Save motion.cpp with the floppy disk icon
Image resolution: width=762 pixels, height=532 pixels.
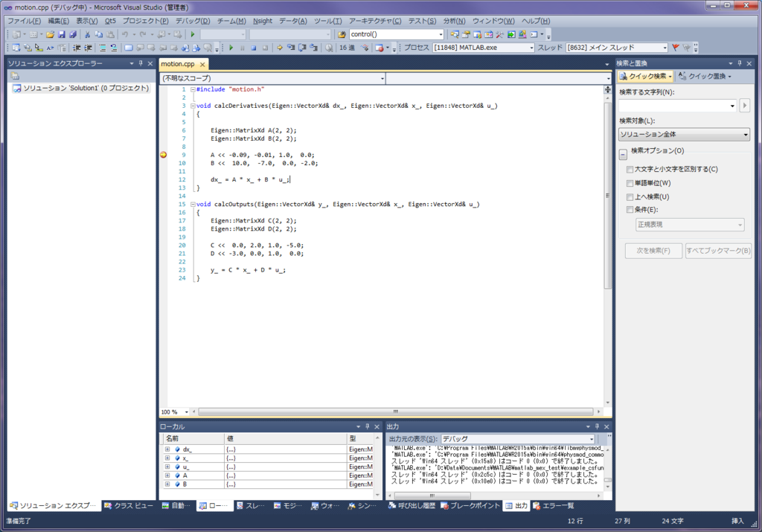pyautogui.click(x=61, y=34)
